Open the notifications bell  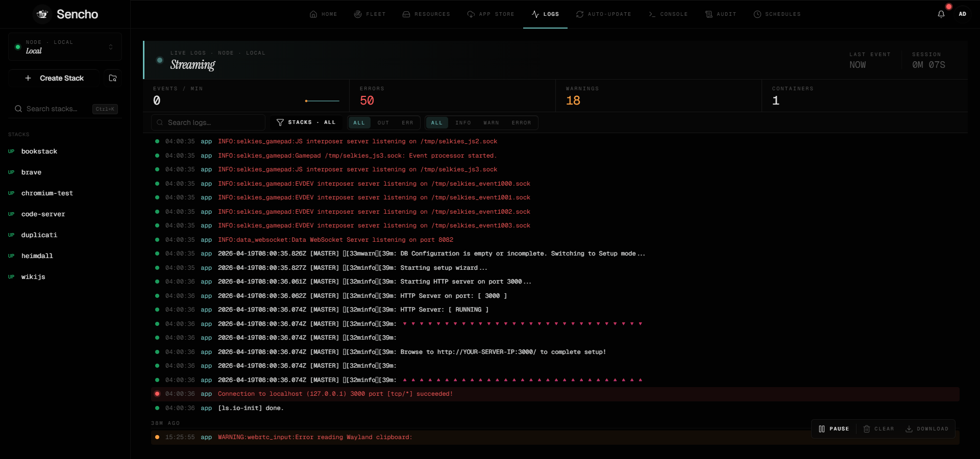[941, 14]
